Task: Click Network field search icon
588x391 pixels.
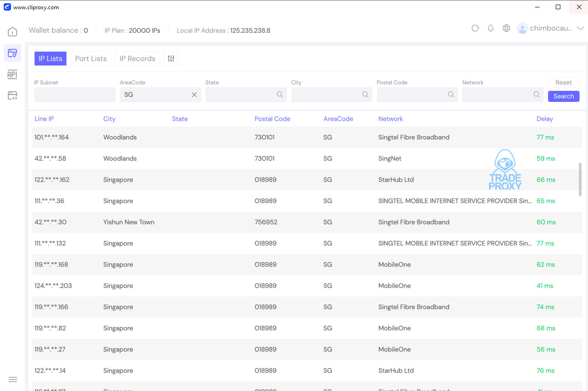Action: [x=537, y=95]
